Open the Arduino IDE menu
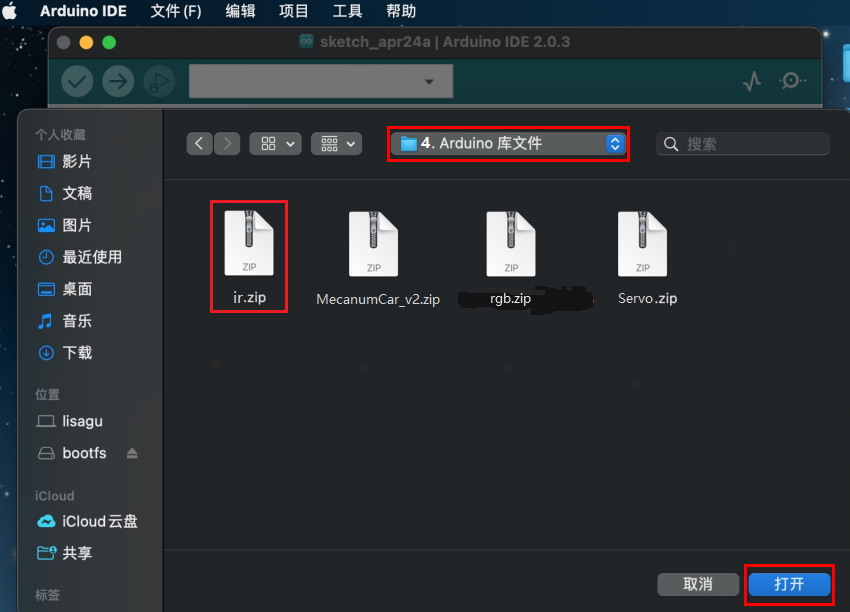 tap(83, 11)
